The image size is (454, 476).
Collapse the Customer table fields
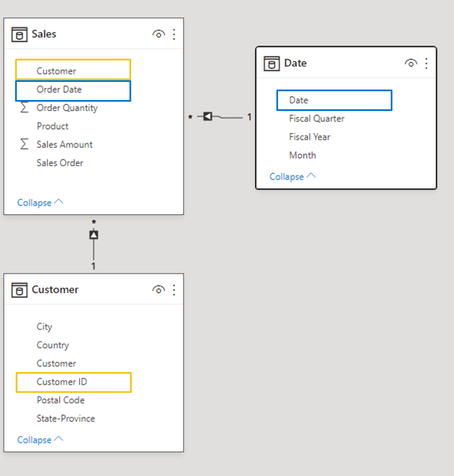pyautogui.click(x=40, y=439)
